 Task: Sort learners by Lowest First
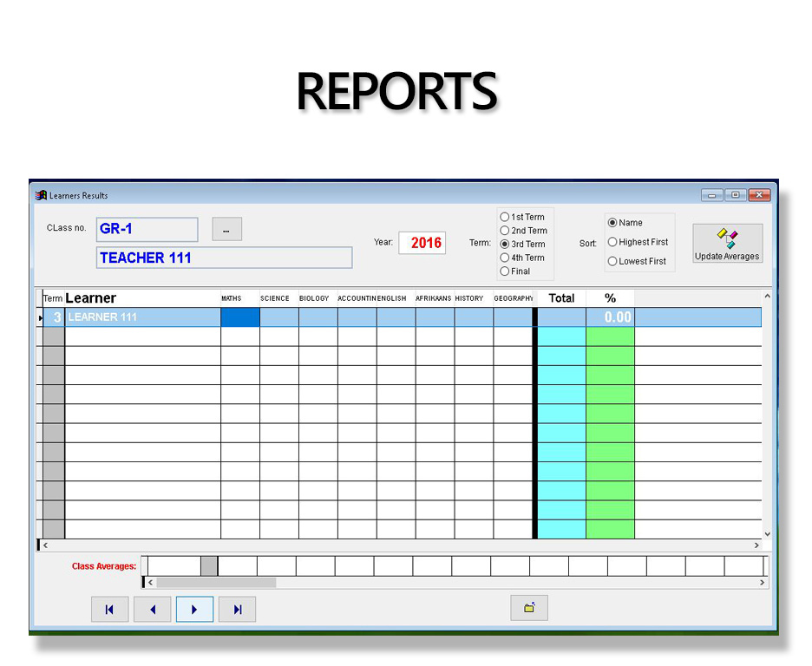(x=612, y=261)
